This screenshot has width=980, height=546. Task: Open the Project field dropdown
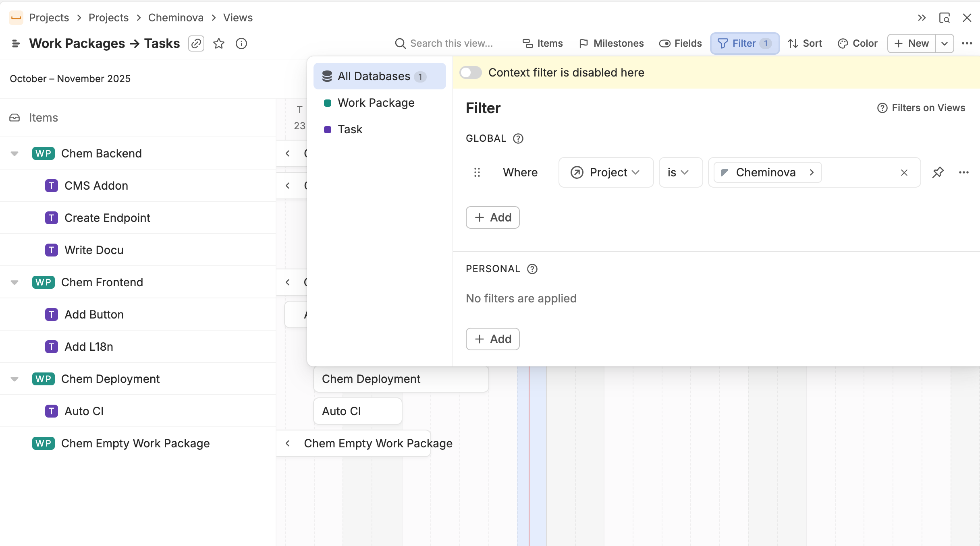click(606, 172)
